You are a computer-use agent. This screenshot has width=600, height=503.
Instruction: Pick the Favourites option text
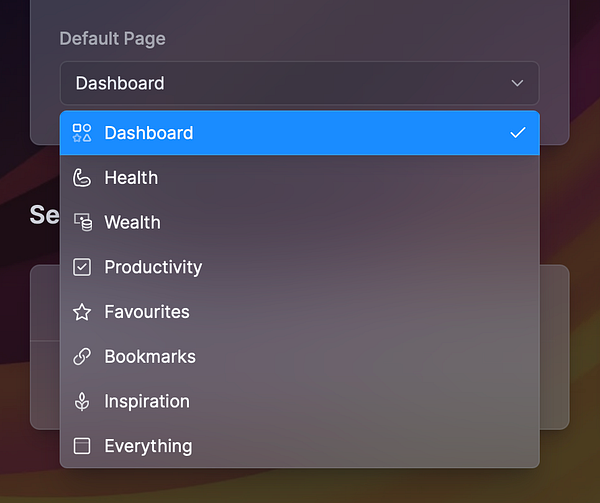coord(147,312)
